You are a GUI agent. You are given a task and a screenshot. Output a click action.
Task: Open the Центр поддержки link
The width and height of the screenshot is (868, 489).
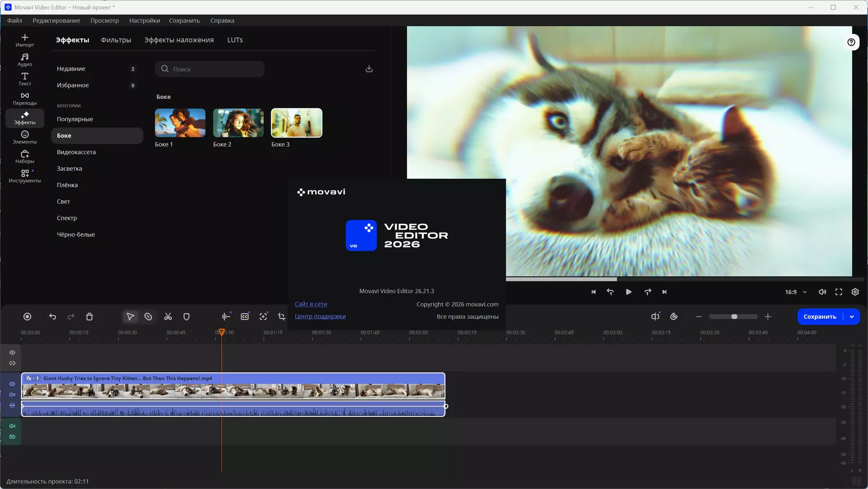coord(320,316)
